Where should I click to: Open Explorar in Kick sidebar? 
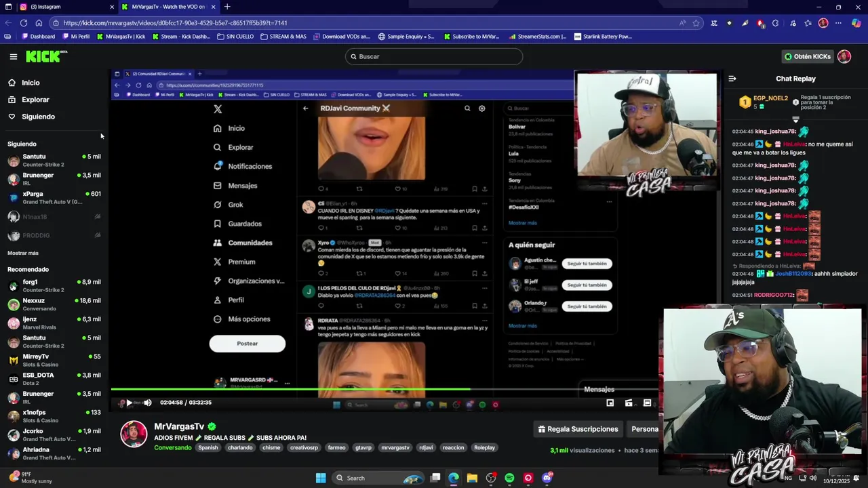pos(35,100)
